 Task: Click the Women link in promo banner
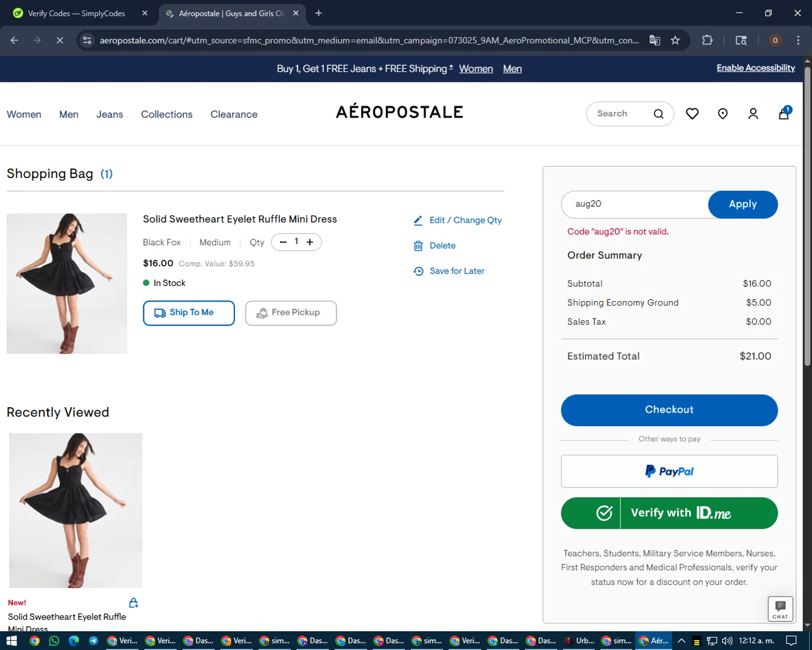click(476, 69)
